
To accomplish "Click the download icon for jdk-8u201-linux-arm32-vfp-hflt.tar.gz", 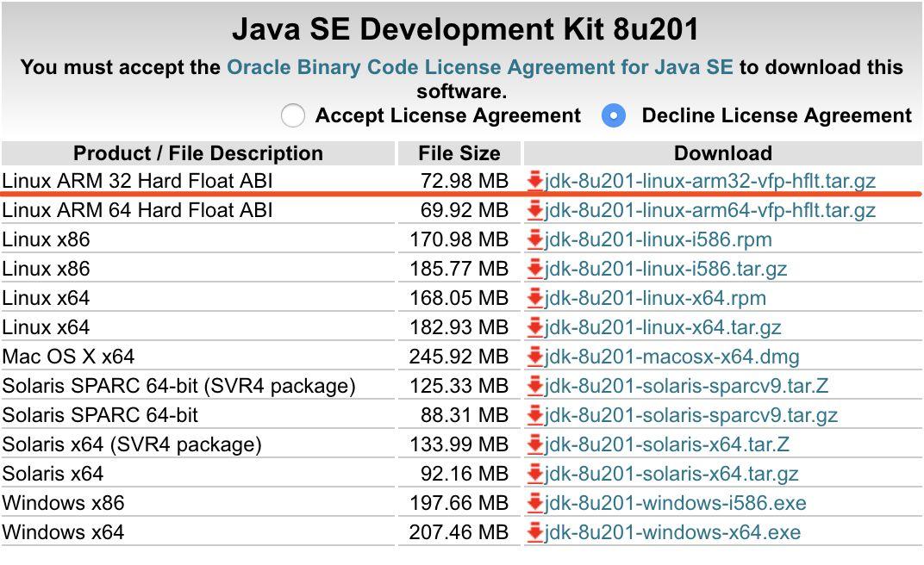I will [535, 181].
